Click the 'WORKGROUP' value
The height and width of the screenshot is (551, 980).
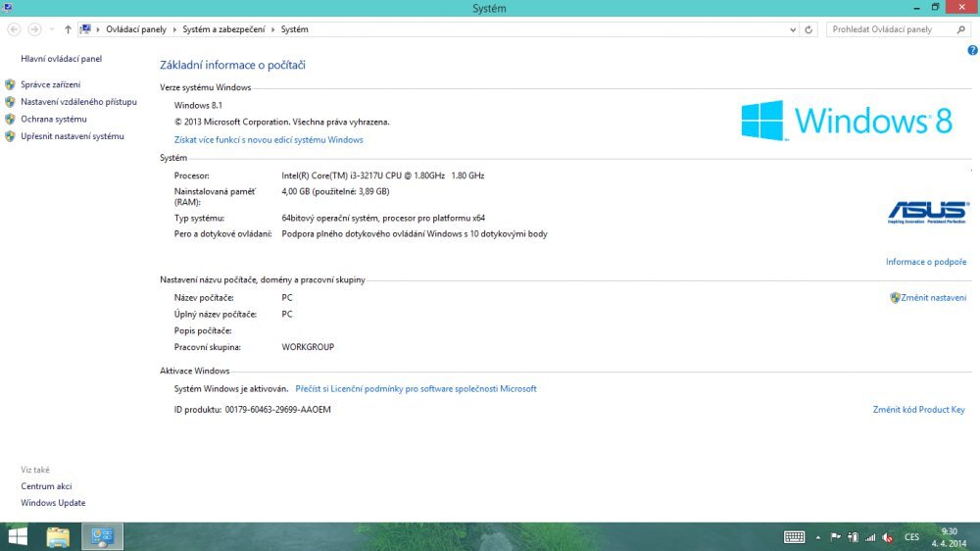coord(308,347)
